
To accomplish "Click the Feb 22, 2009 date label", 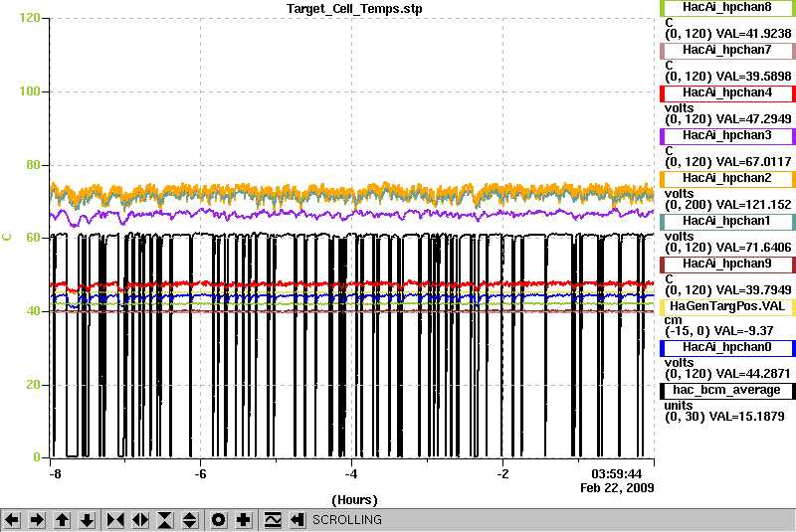I will 617,488.
